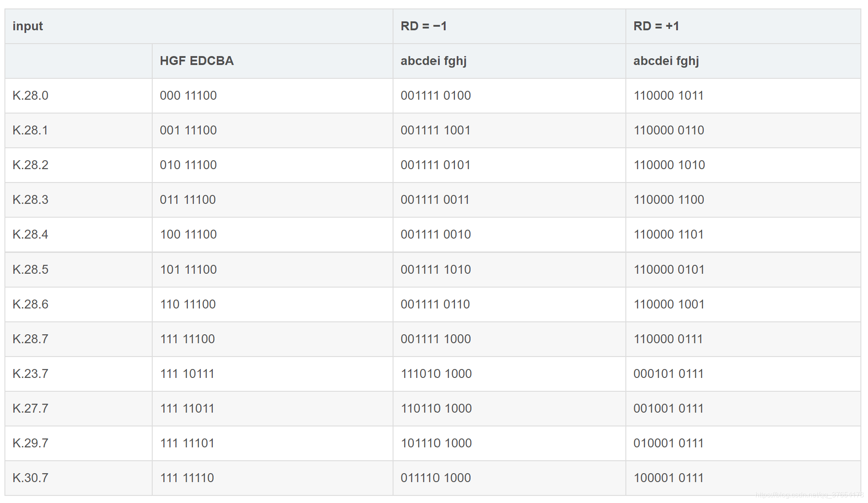Click the 'input' column header
The image size is (868, 503).
[28, 26]
